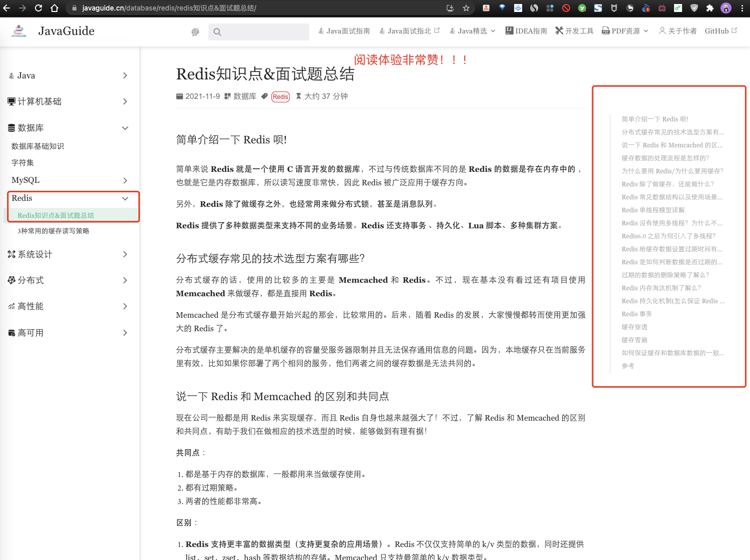Click the browser back arrow
Viewport: 750px width, 560px height.
click(x=6, y=8)
